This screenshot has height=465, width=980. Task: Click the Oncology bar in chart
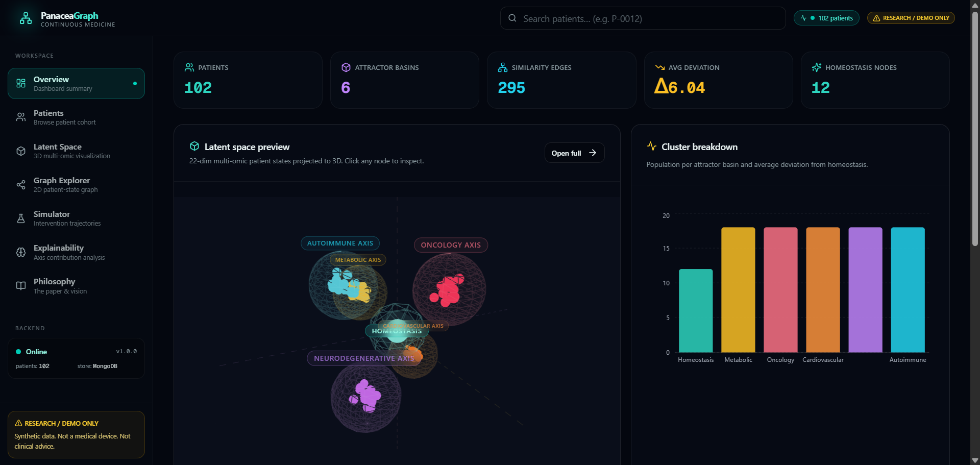pyautogui.click(x=780, y=290)
